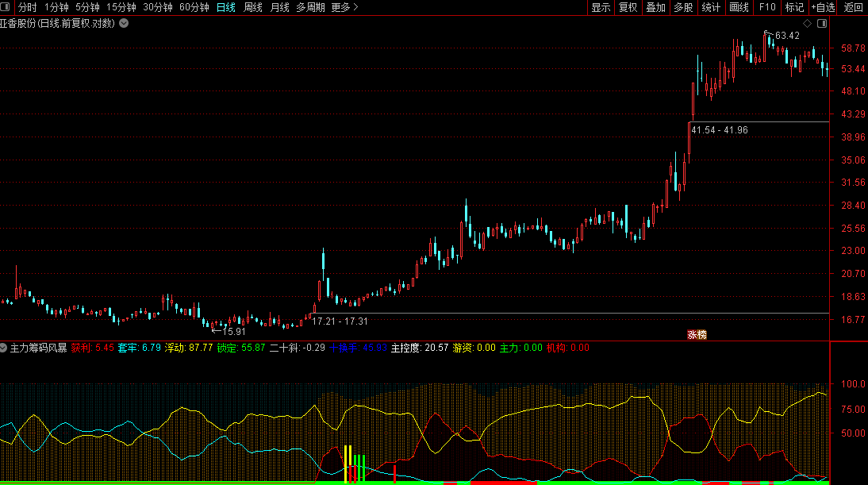The width and height of the screenshot is (868, 485).
Task: Click the 17.21 - 17.31 gap label
Action: tap(340, 321)
